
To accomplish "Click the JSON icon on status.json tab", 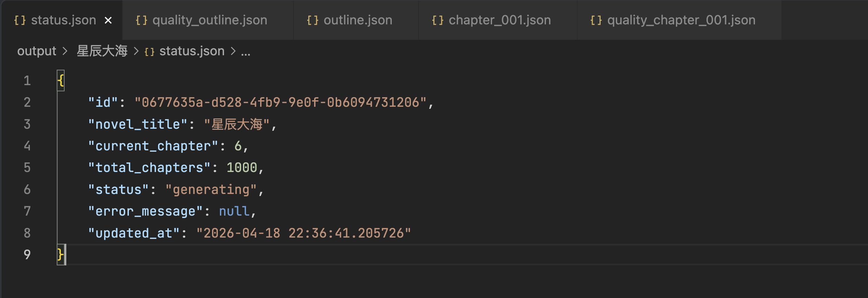I will coord(20,21).
